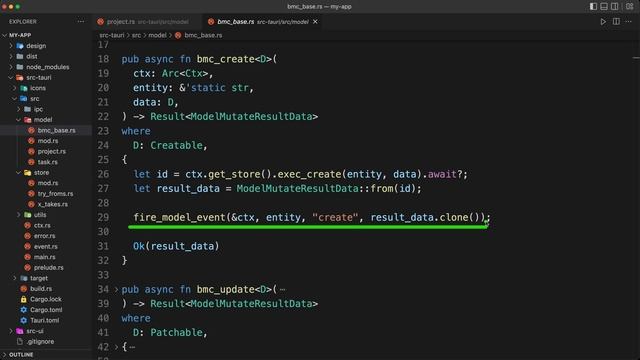The width and height of the screenshot is (640, 360).
Task: Click the folder icon beside design
Action: (20, 46)
